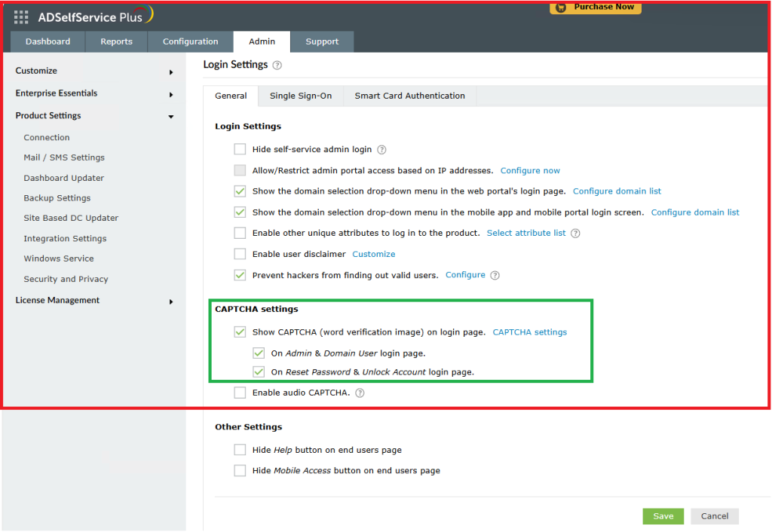Click the Purchase Now cart icon

coord(560,8)
